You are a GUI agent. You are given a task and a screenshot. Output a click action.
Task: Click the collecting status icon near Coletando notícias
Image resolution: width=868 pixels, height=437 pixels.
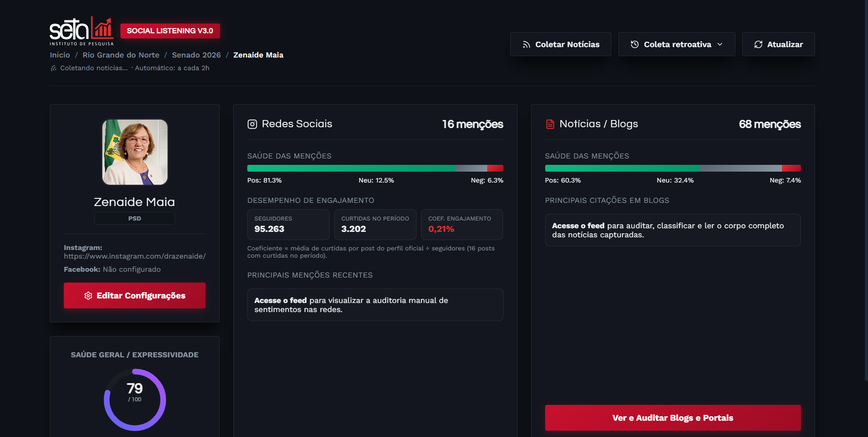point(54,68)
